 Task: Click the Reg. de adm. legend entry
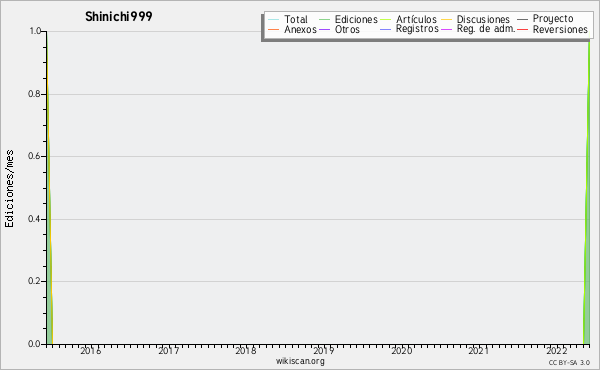click(486, 29)
